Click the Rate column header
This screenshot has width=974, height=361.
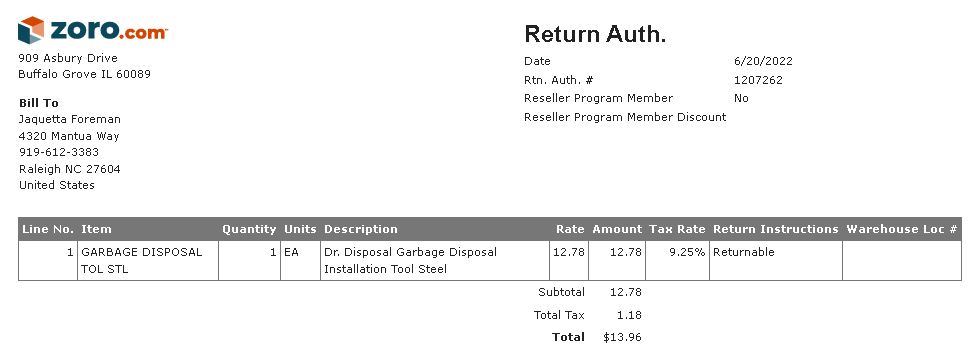(570, 229)
